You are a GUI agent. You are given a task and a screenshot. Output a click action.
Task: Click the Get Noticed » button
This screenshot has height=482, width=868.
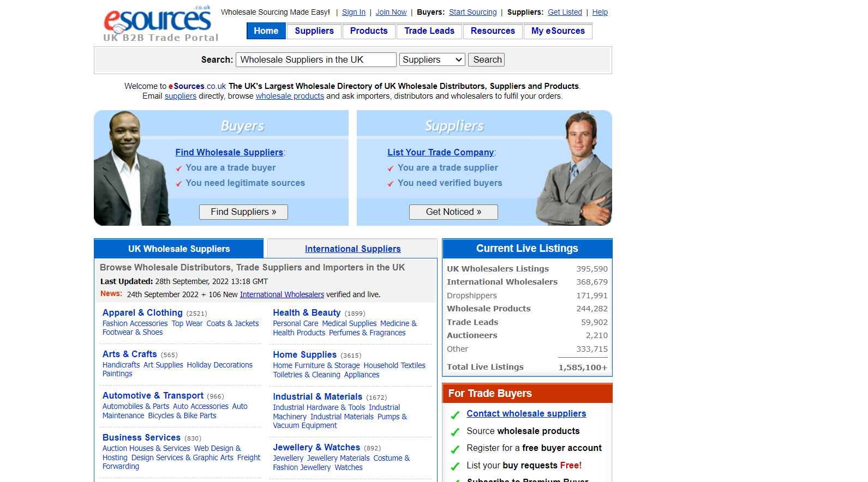pos(453,212)
